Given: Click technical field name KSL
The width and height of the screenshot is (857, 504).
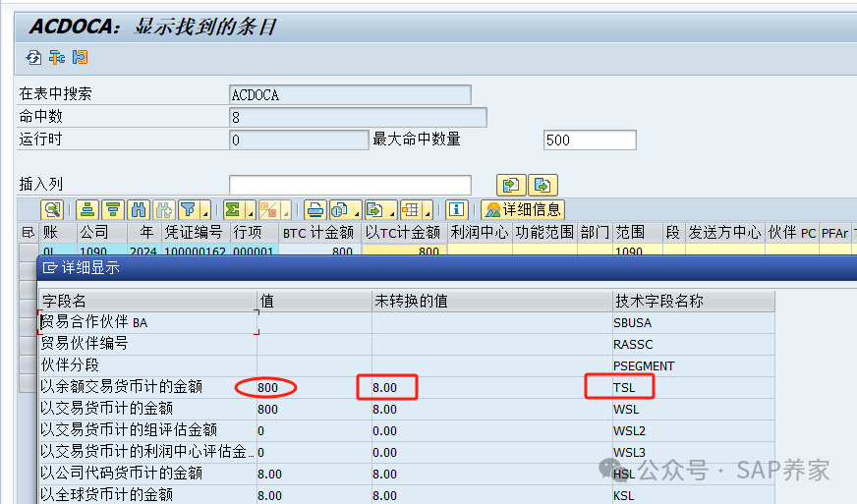Looking at the screenshot, I should (624, 496).
